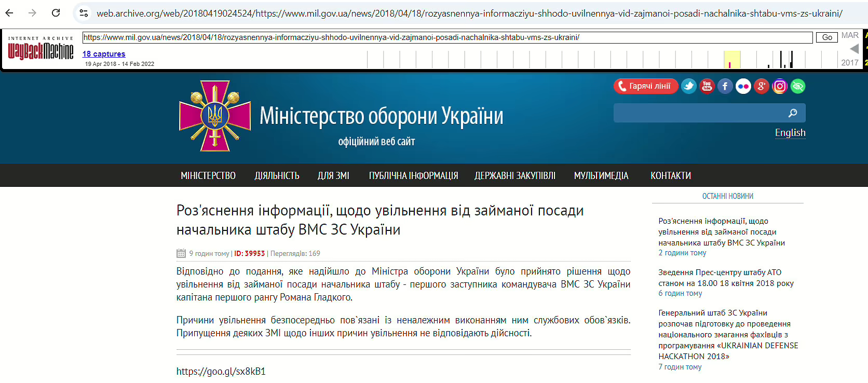868x383 pixels.
Task: Reload the page in the browser
Action: coord(56,13)
